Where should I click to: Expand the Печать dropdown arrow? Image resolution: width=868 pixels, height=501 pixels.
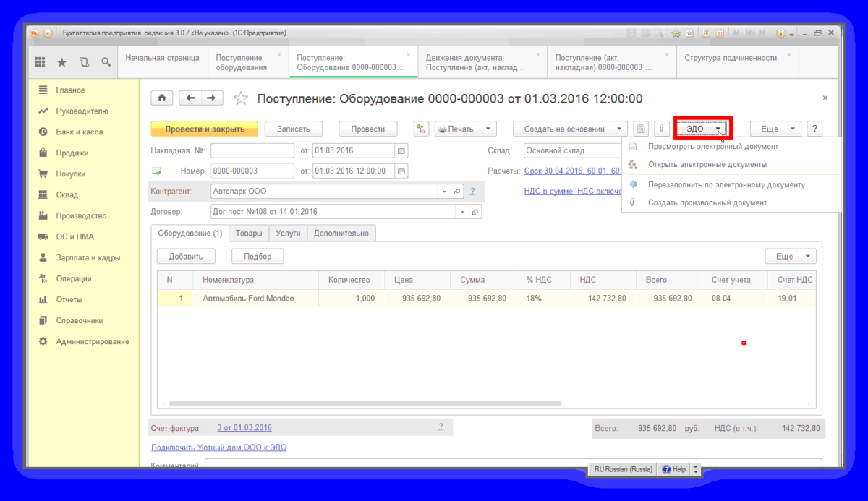pos(488,129)
